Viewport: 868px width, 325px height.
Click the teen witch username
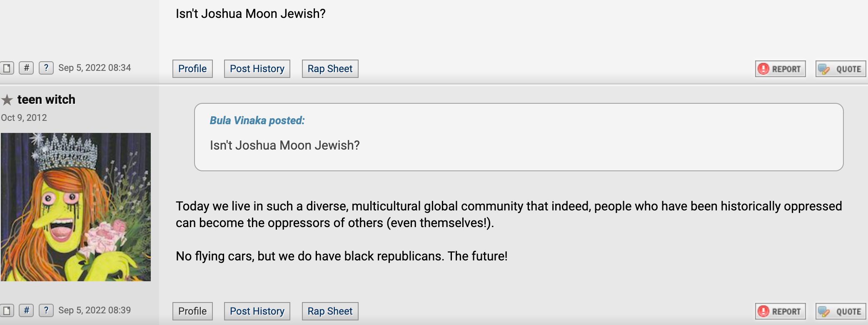[46, 100]
